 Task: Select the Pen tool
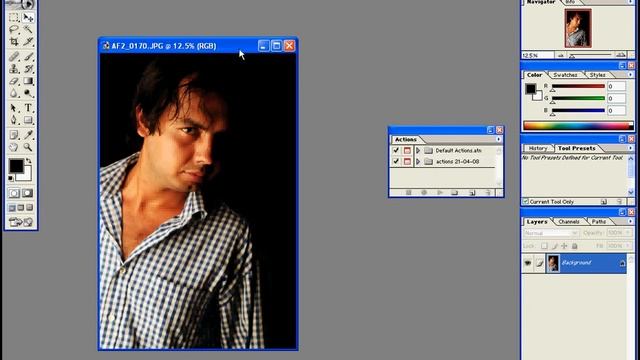point(14,120)
